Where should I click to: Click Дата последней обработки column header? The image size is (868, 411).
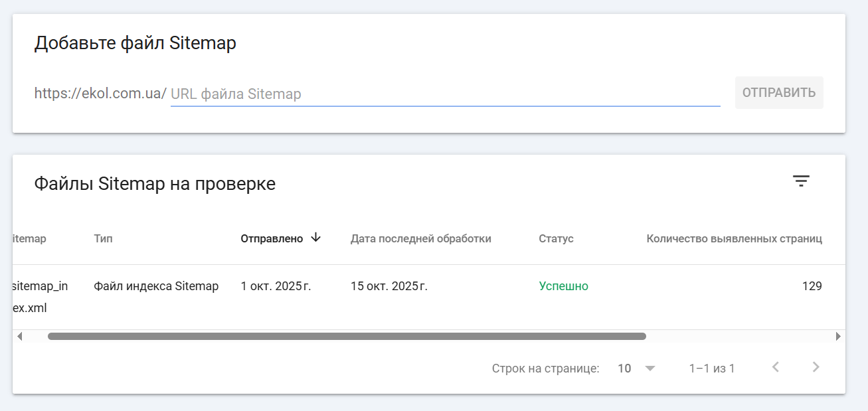click(x=420, y=238)
